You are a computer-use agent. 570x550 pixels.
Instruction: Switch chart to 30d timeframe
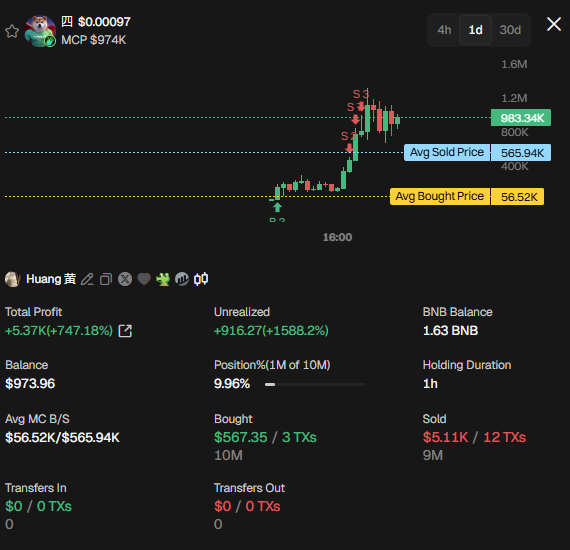point(510,30)
